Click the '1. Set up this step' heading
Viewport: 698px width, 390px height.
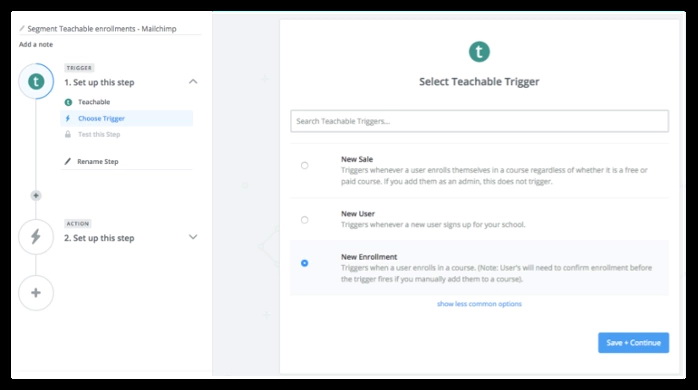point(99,82)
